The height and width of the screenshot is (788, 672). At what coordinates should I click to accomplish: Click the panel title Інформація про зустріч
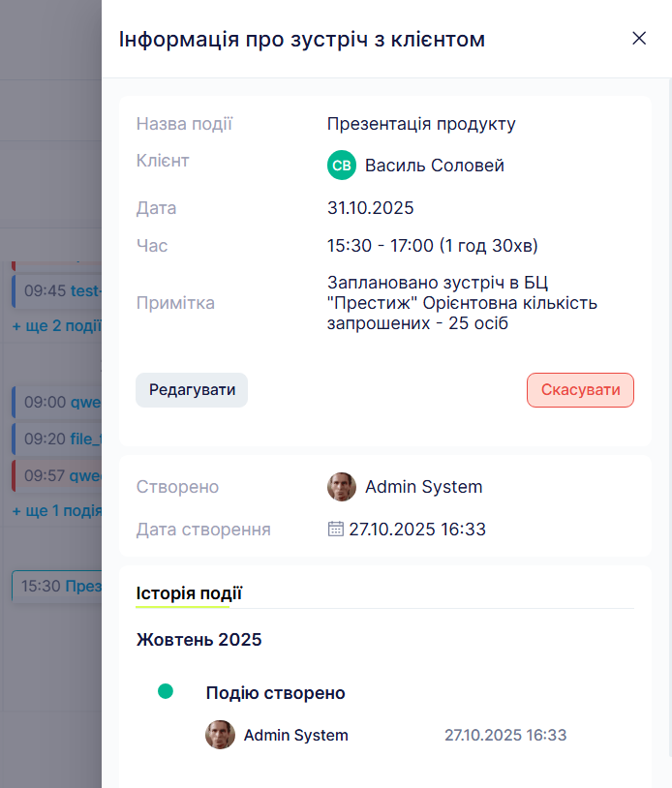coord(301,39)
